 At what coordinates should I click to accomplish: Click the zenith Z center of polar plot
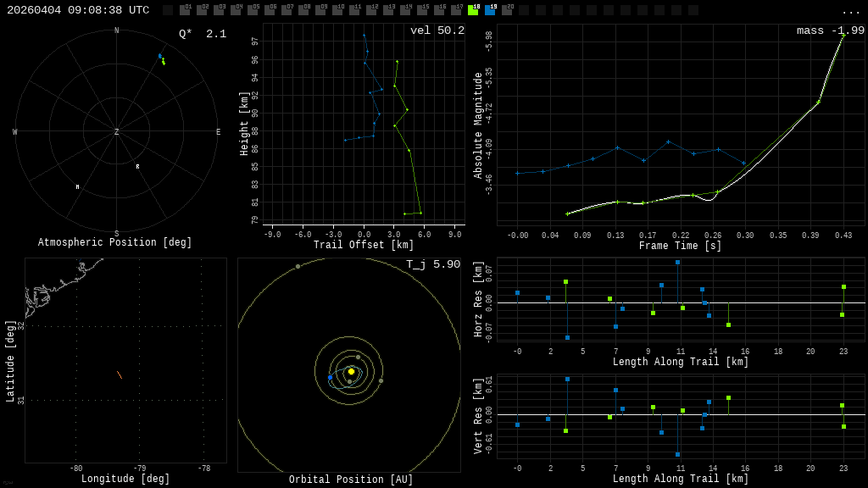click(x=117, y=132)
